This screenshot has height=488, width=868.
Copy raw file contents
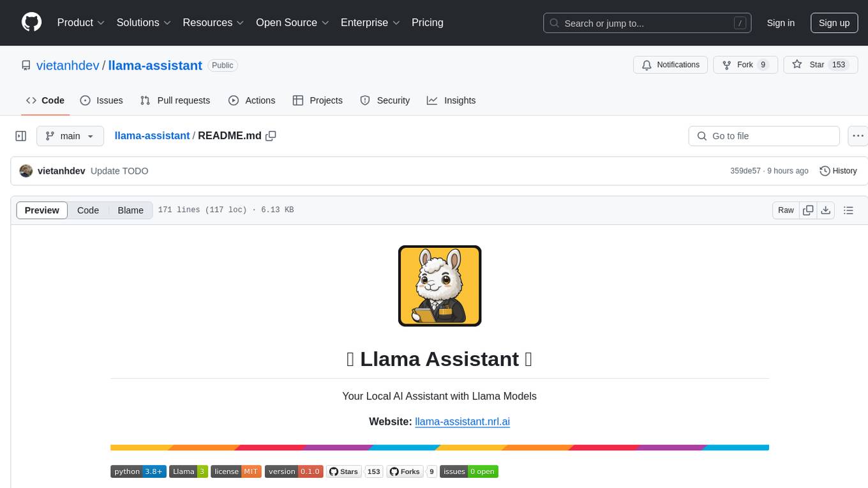[808, 210]
